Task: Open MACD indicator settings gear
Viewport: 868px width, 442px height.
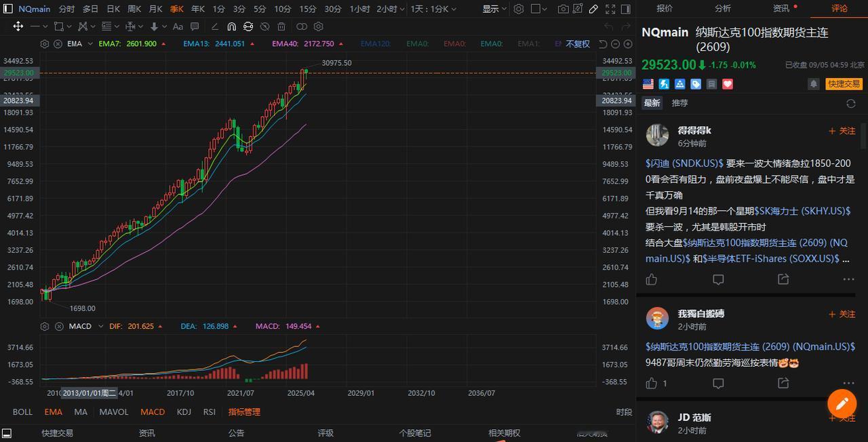Action: tap(45, 326)
